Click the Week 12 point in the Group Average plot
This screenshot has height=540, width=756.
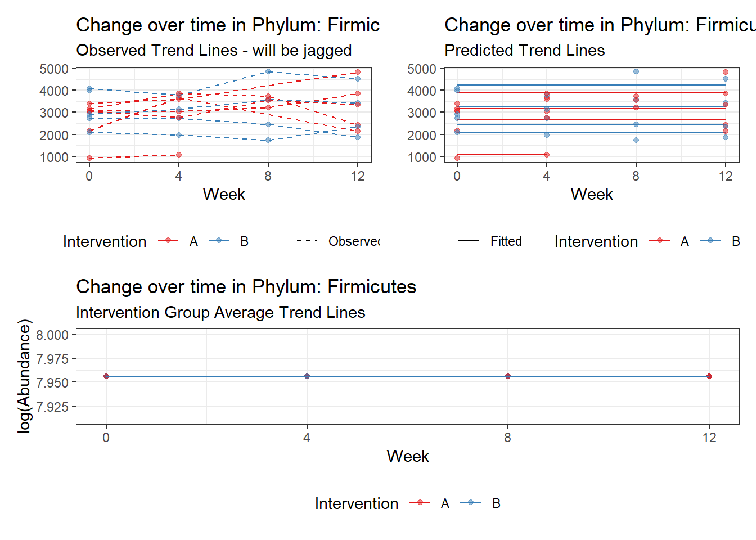click(709, 376)
